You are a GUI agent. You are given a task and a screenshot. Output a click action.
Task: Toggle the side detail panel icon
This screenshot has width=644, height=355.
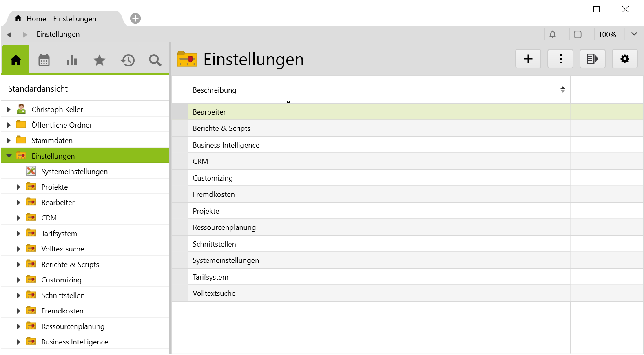[x=592, y=59]
